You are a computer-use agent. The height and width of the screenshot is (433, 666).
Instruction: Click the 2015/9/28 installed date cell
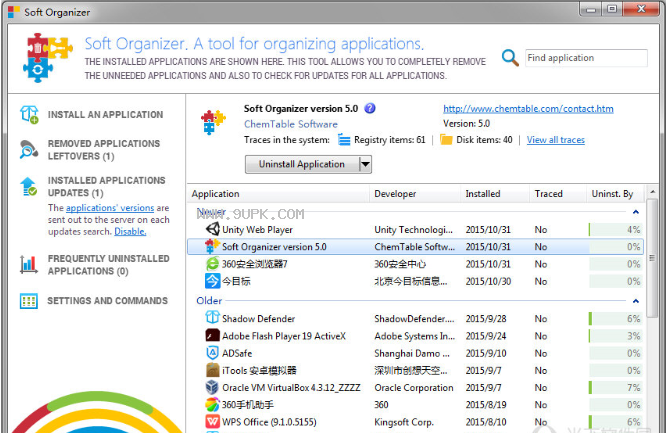[x=486, y=319]
